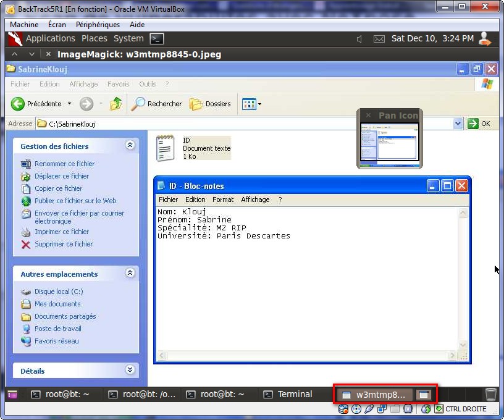
Task: Click the Déplacer ce fichier icon
Action: 26,176
